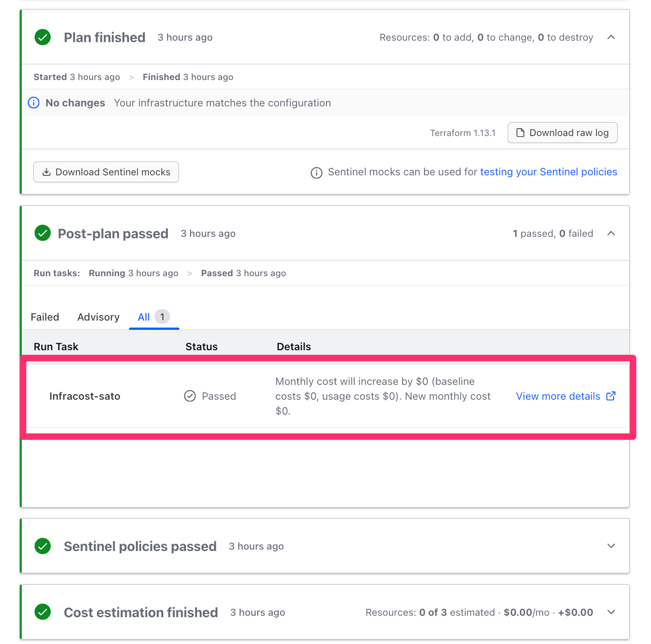Collapse the Plan finished section
The image size is (651, 644).
coord(611,37)
